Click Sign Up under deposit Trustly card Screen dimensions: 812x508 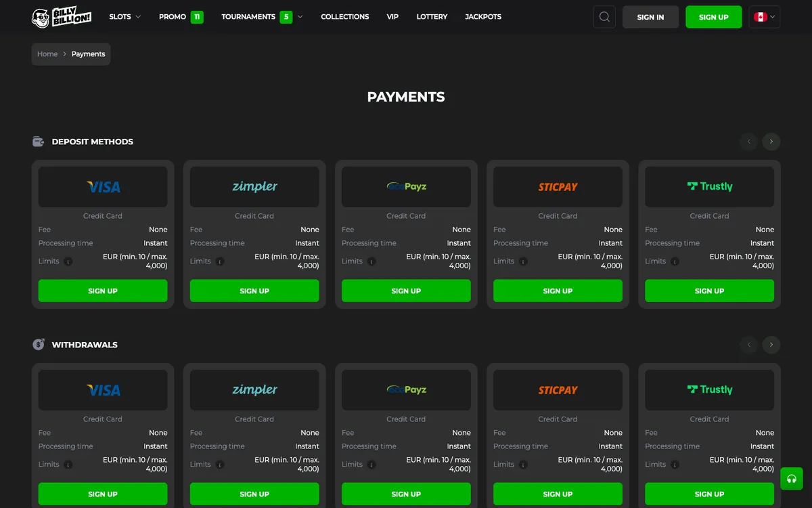[x=709, y=291]
